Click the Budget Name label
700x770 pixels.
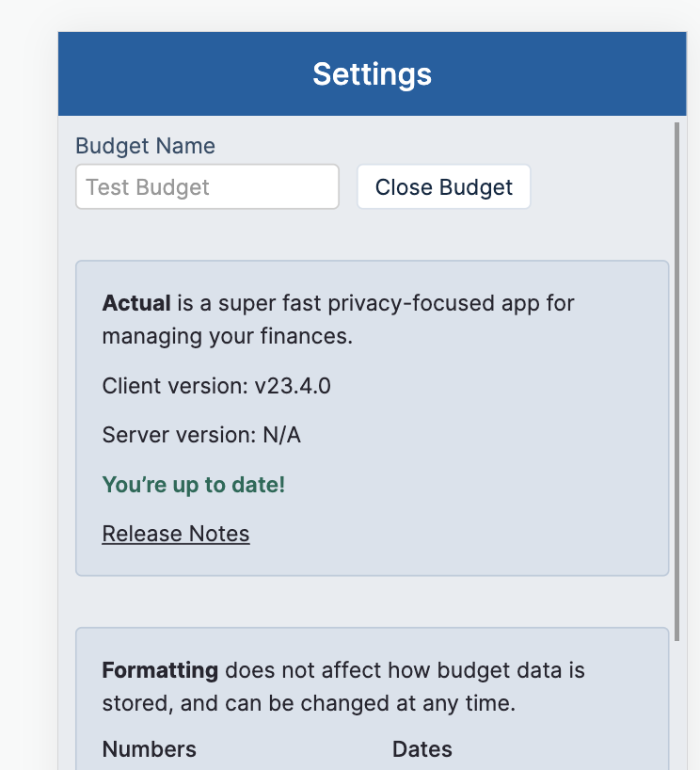(145, 146)
